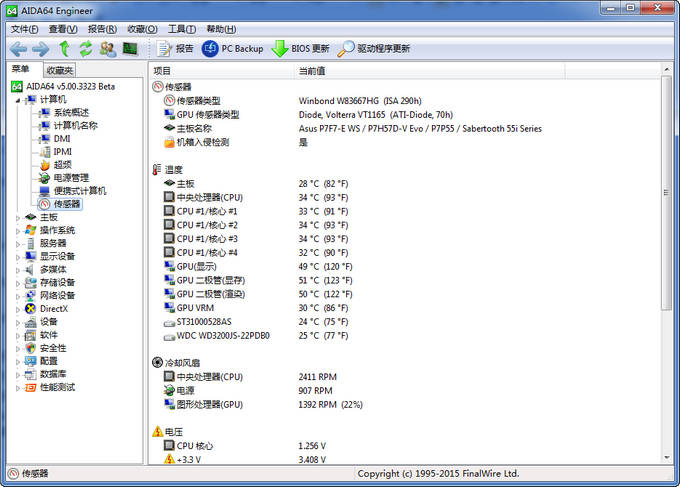Switch to the 菜单 tab
Screen dimensions: 680x487
coord(21,69)
